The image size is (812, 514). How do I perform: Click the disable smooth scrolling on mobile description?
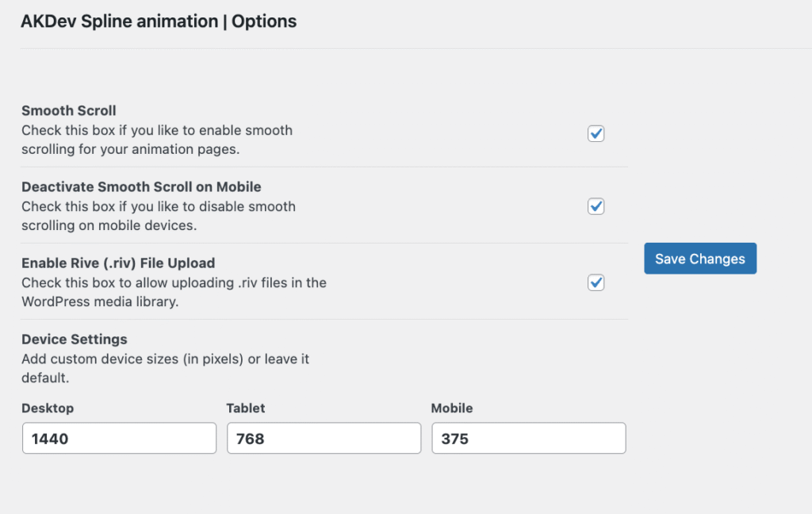(x=158, y=215)
